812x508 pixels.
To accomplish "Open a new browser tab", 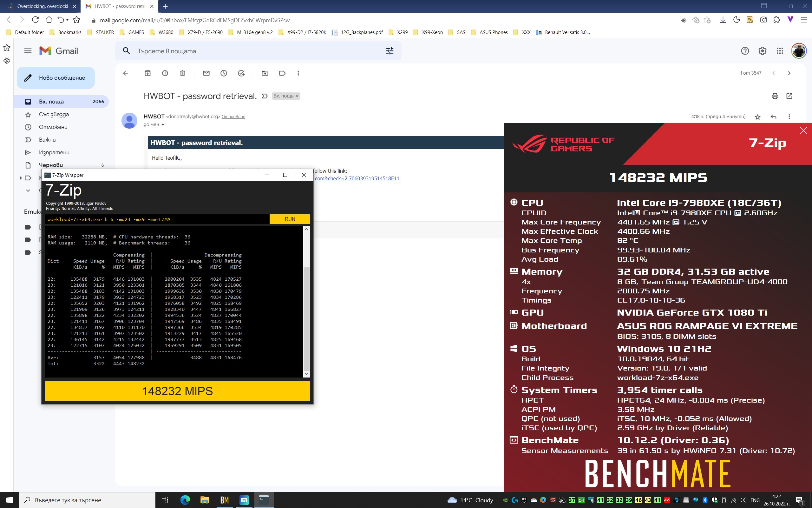I will [x=166, y=6].
